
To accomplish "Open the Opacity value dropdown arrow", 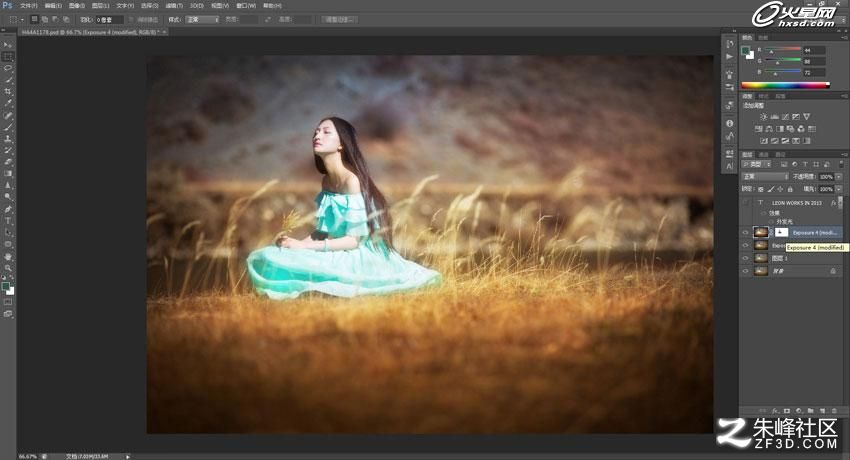I will 839,177.
